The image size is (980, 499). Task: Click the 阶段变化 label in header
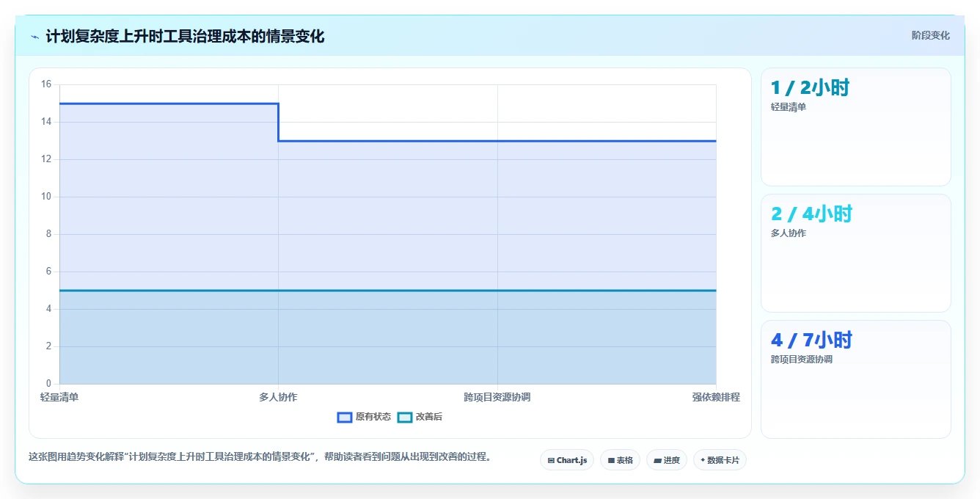coord(930,35)
